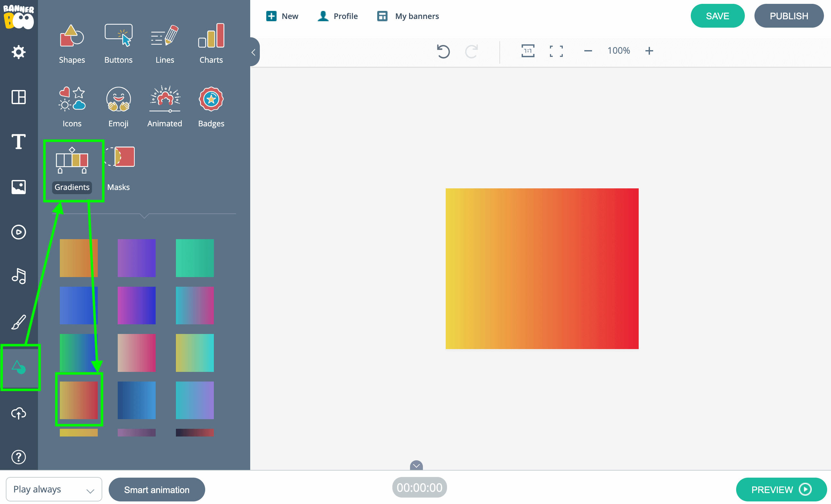
Task: Pick the teal-to-magenta gradient swatch
Action: pos(195,305)
